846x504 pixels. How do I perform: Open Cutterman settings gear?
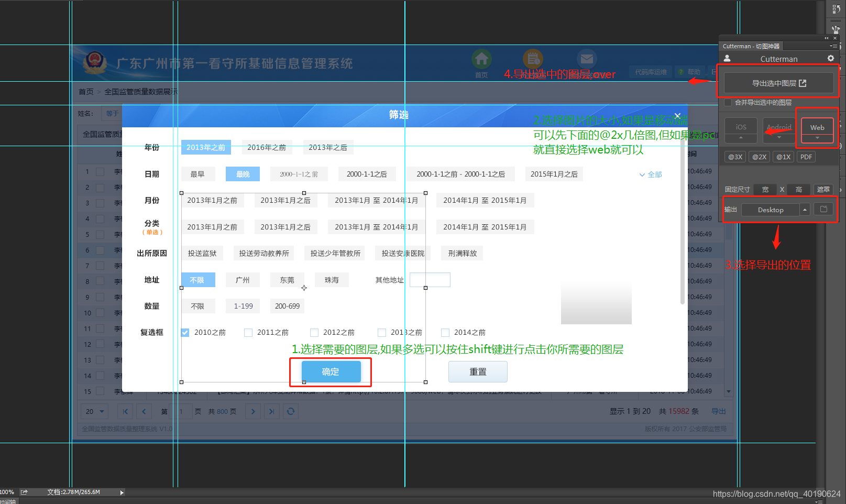pos(831,59)
